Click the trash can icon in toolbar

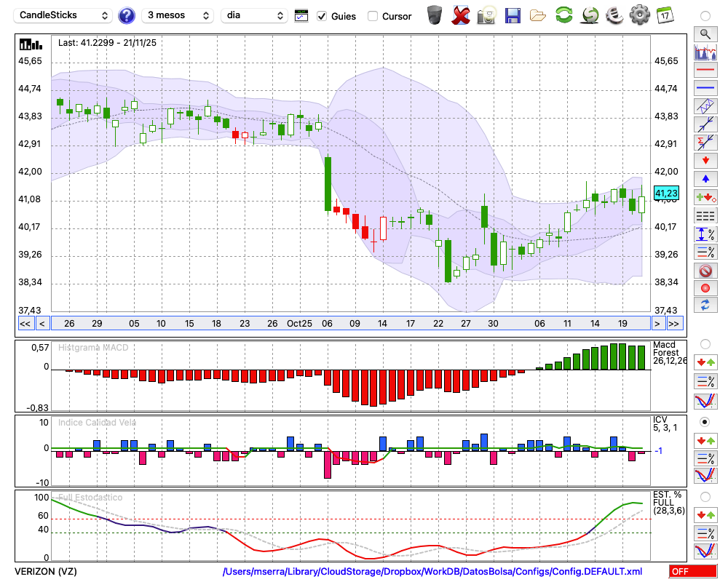(x=435, y=15)
